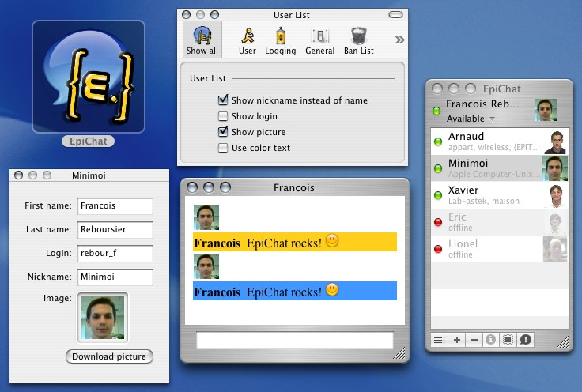Enable the Show login checkbox
Image resolution: width=582 pixels, height=392 pixels.
click(223, 116)
